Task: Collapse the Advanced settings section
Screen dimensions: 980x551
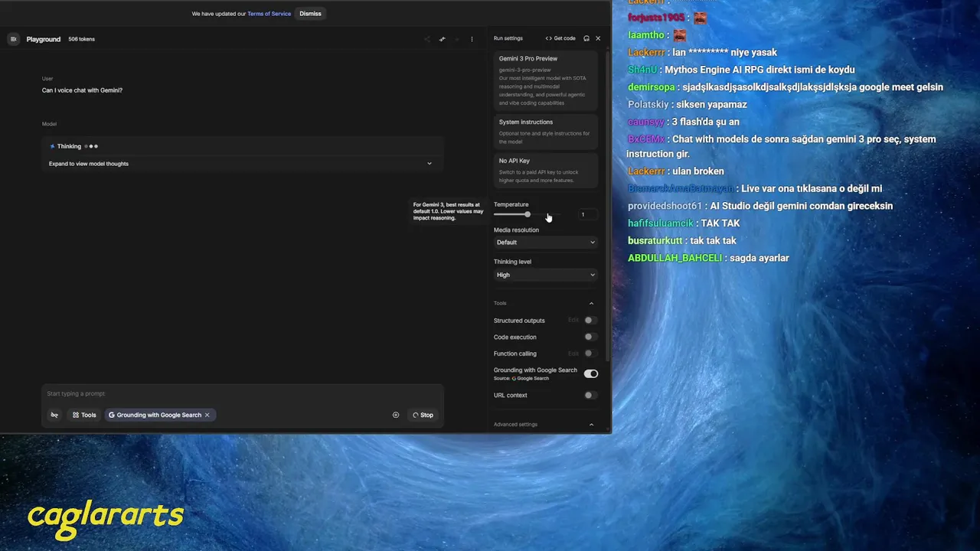Action: tap(591, 424)
